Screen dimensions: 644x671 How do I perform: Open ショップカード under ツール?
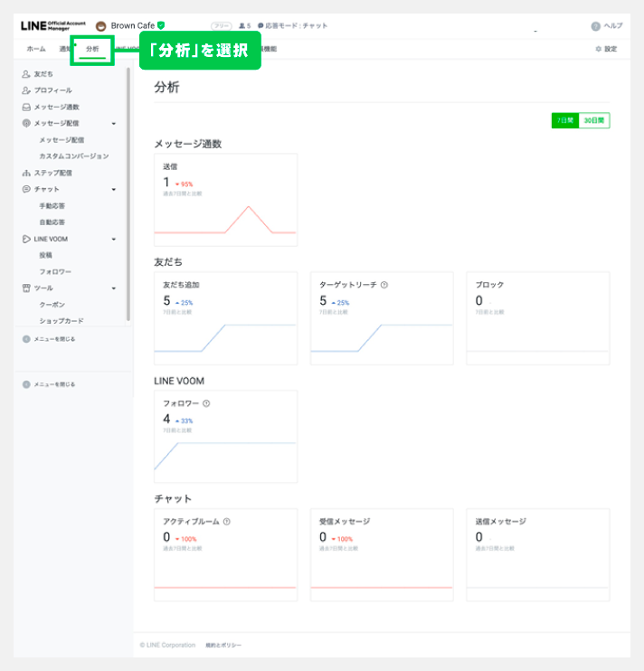62,321
